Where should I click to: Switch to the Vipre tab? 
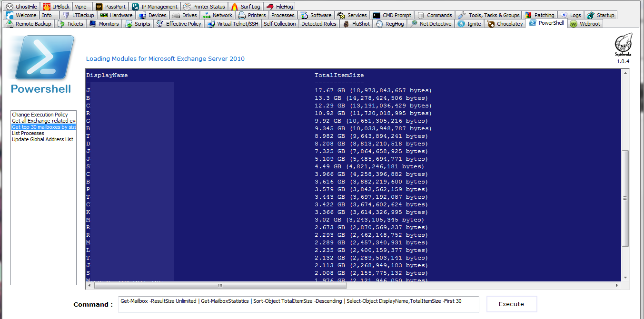81,7
